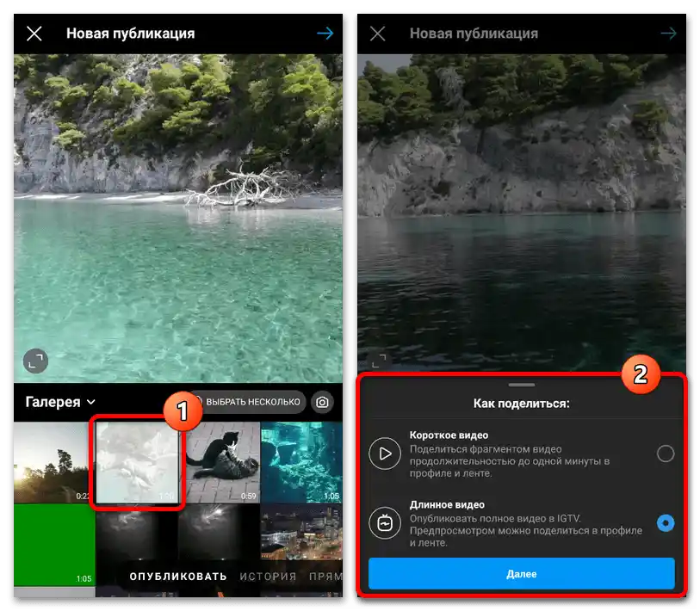700x611 pixels.
Task: Select the Длинное видео radio button
Action: [666, 523]
